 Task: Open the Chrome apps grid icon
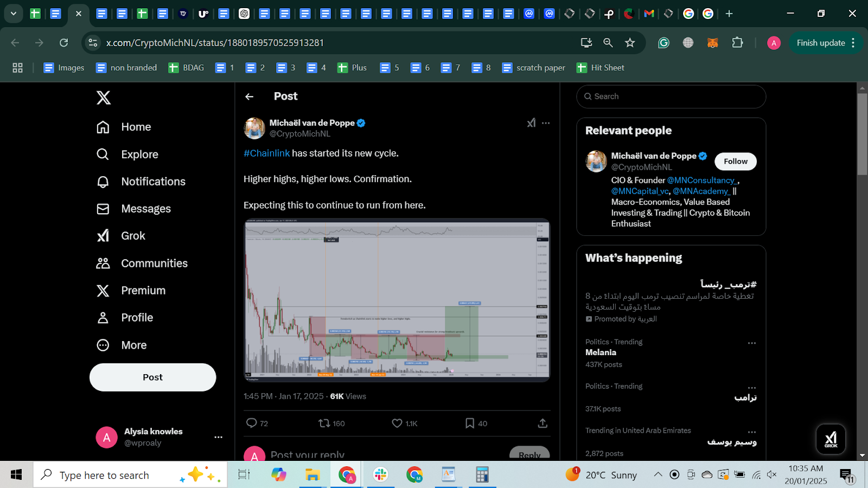point(17,68)
